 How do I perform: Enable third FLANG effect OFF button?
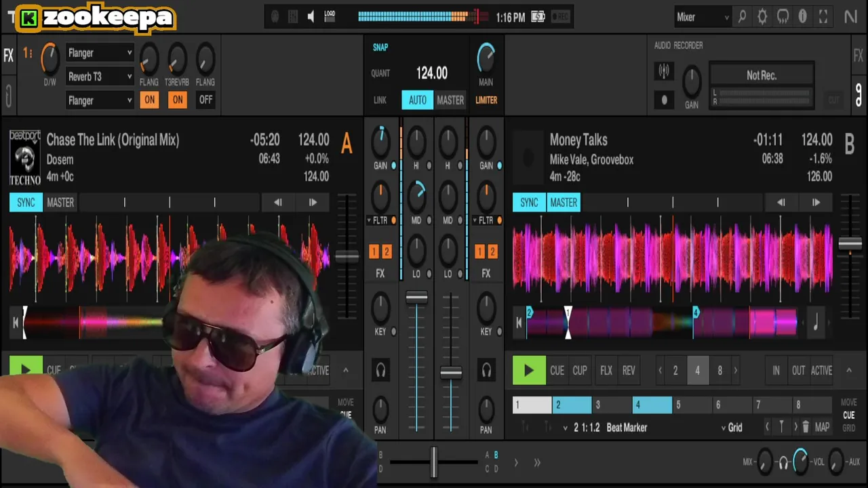pos(205,100)
